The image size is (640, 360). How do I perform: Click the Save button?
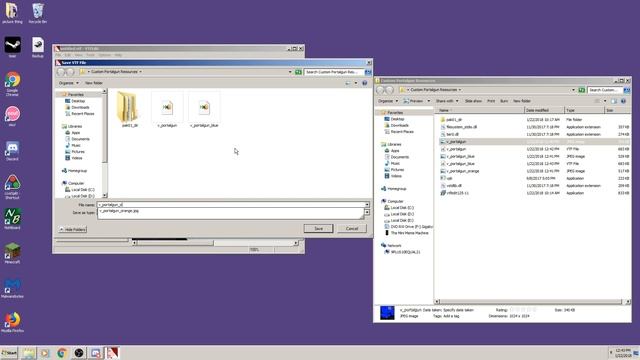click(318, 229)
